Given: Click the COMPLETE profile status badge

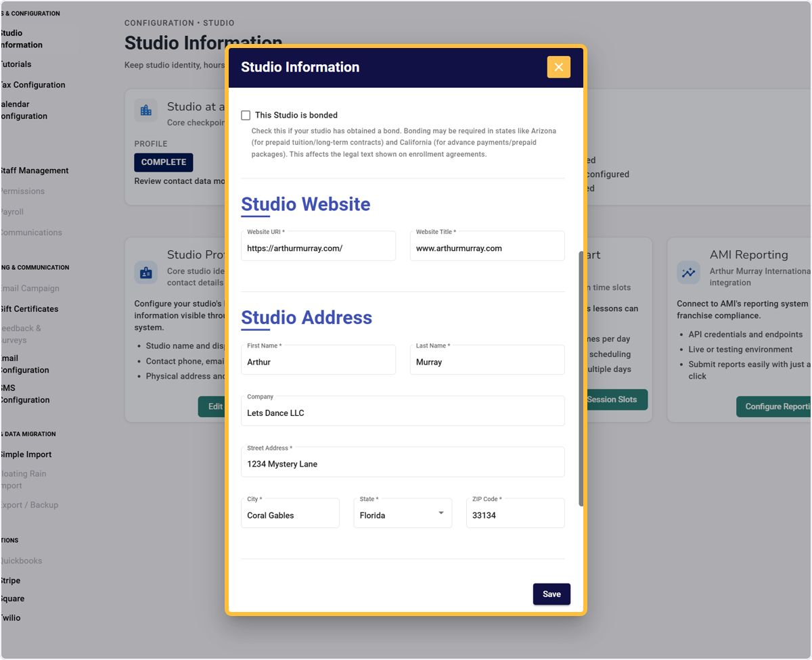Looking at the screenshot, I should 164,162.
